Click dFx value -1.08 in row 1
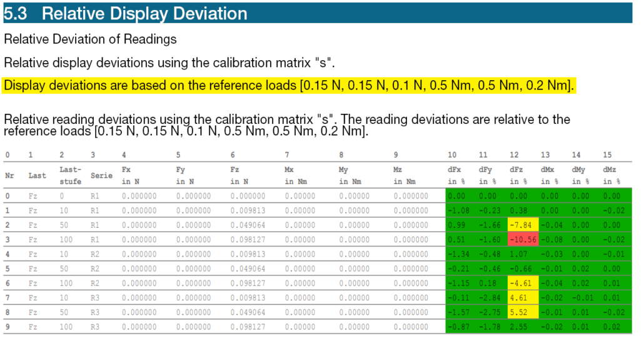The width and height of the screenshot is (644, 338). [458, 210]
